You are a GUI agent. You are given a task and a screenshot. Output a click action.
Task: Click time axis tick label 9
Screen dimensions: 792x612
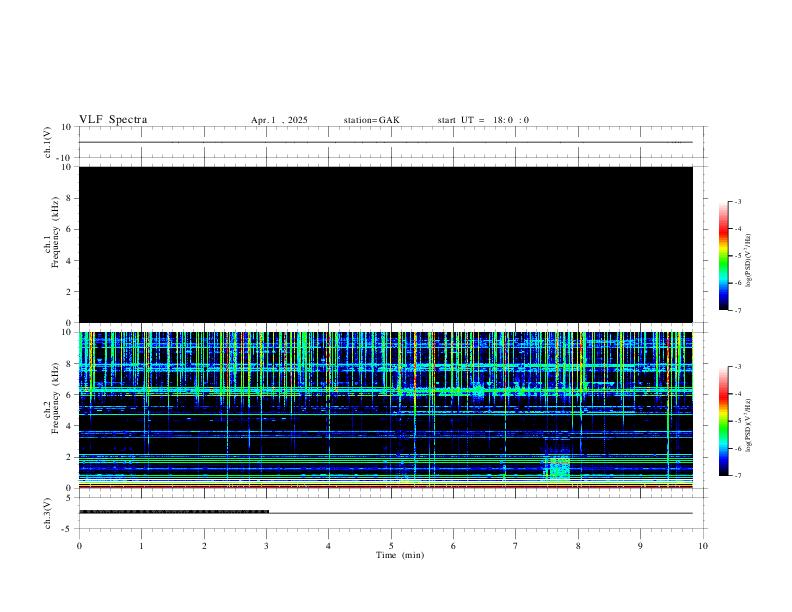point(640,546)
